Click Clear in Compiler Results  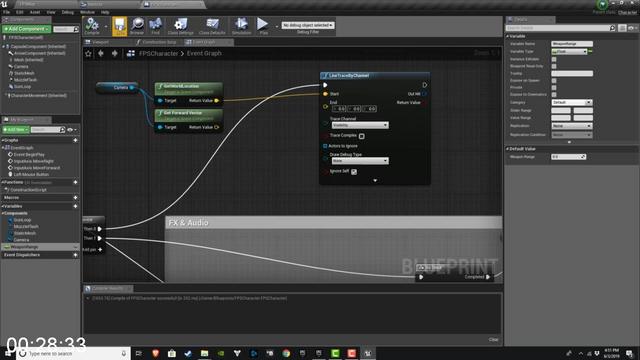(x=493, y=340)
